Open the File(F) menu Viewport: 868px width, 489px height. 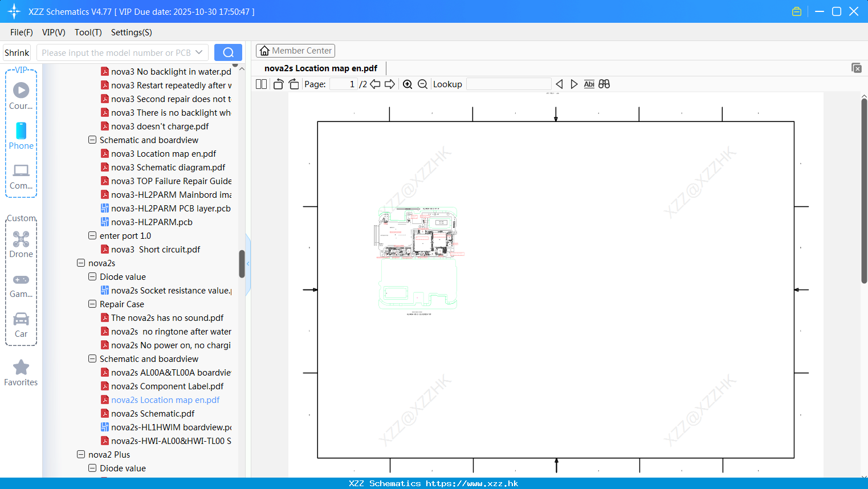(x=22, y=32)
